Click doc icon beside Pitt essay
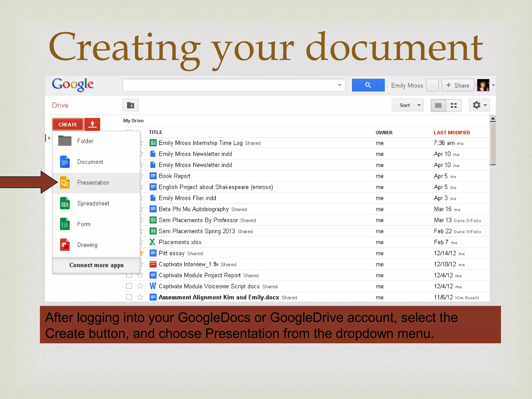Viewport: 532px width, 399px height. point(153,253)
